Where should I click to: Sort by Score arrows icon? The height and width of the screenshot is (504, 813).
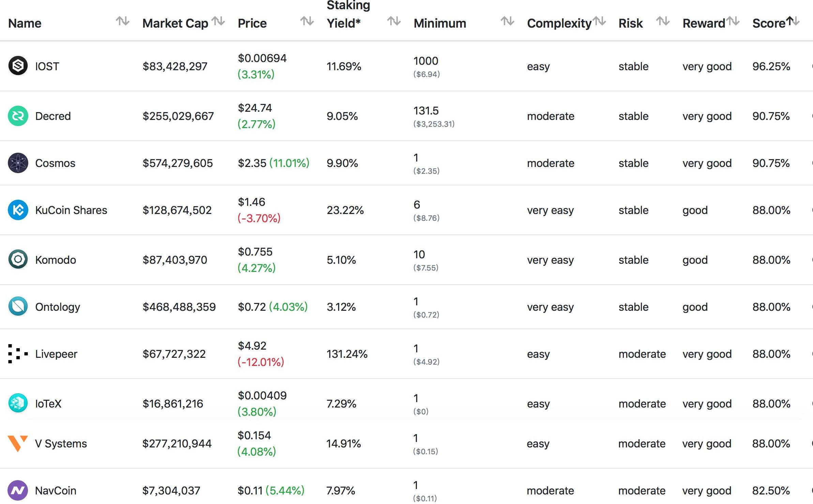point(793,21)
